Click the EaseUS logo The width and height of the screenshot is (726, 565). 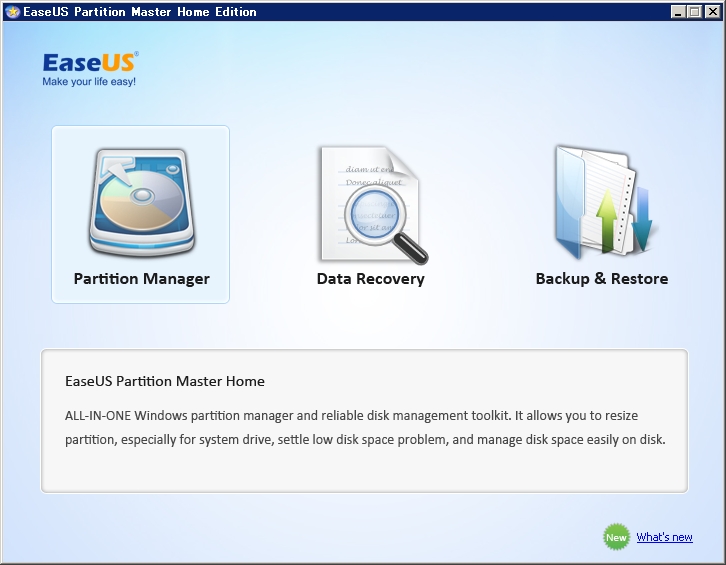90,63
